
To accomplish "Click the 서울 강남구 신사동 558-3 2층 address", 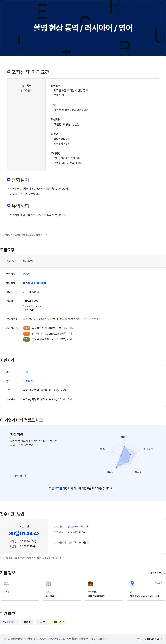I will tap(145, 596).
